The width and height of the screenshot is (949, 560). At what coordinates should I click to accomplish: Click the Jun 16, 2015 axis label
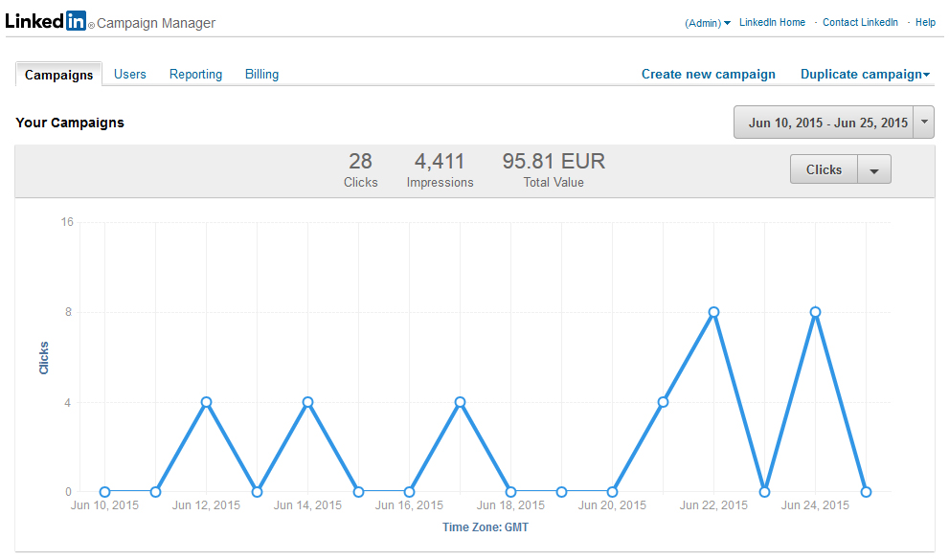click(409, 505)
